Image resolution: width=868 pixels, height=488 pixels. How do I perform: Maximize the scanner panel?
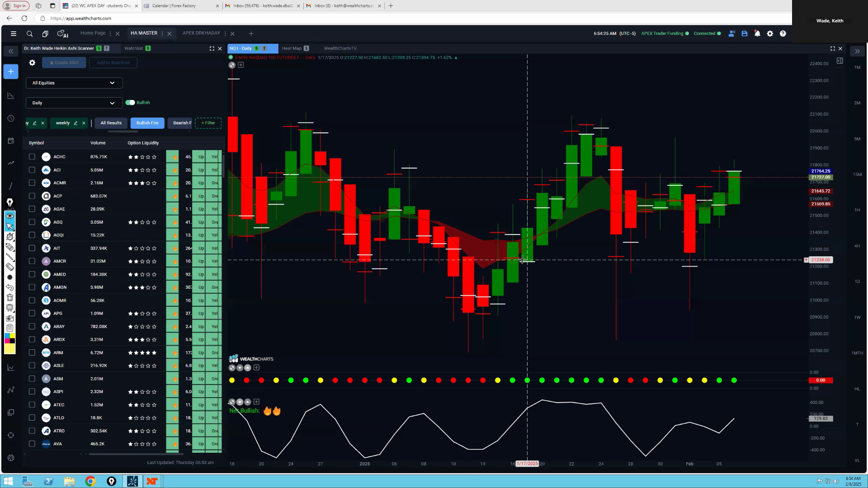coord(212,48)
